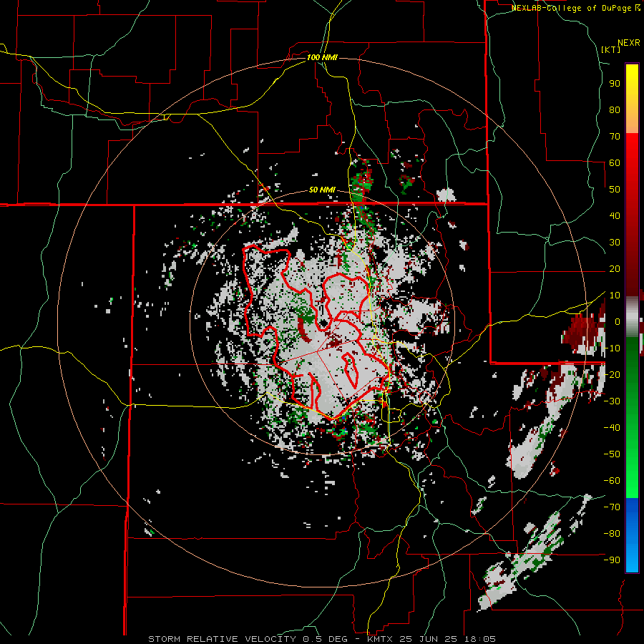644x644 pixels.
Task: Click the positive 70 value on the velocity scale
Action: [x=615, y=137]
